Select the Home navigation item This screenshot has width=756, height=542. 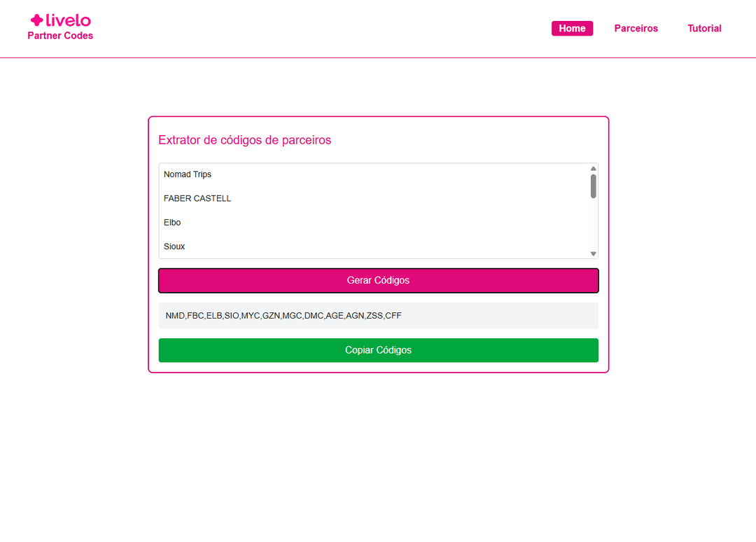(572, 28)
